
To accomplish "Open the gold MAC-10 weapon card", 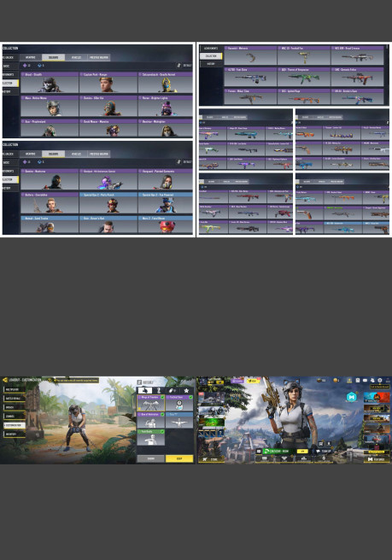I will click(304, 55).
